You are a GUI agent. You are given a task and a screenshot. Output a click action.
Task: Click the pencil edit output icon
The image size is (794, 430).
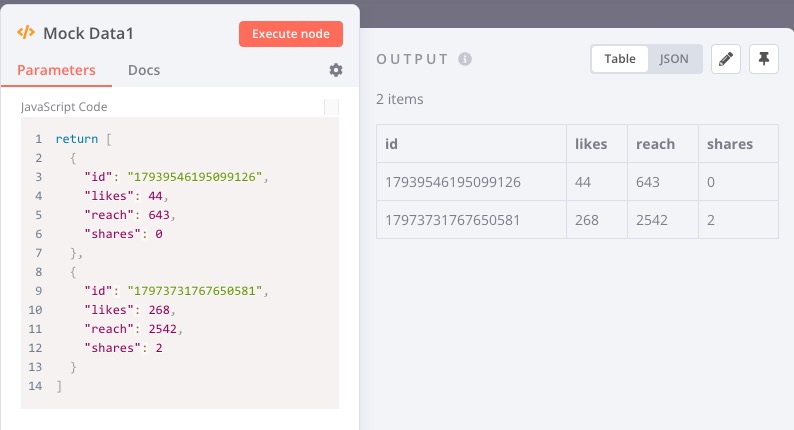click(x=726, y=59)
